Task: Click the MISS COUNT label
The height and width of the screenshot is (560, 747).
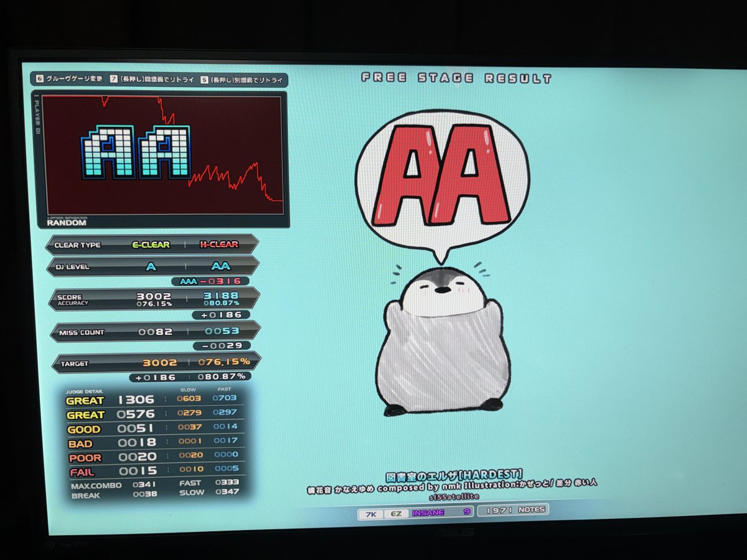Action: pos(82,332)
